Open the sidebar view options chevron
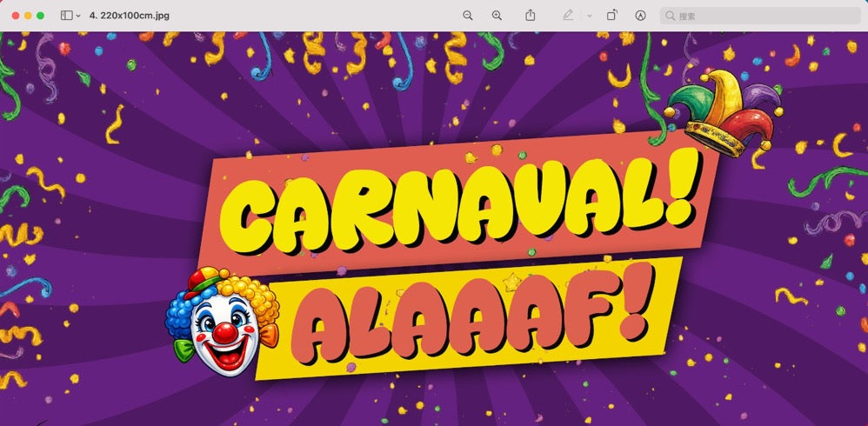The height and width of the screenshot is (426, 868). pos(79,16)
